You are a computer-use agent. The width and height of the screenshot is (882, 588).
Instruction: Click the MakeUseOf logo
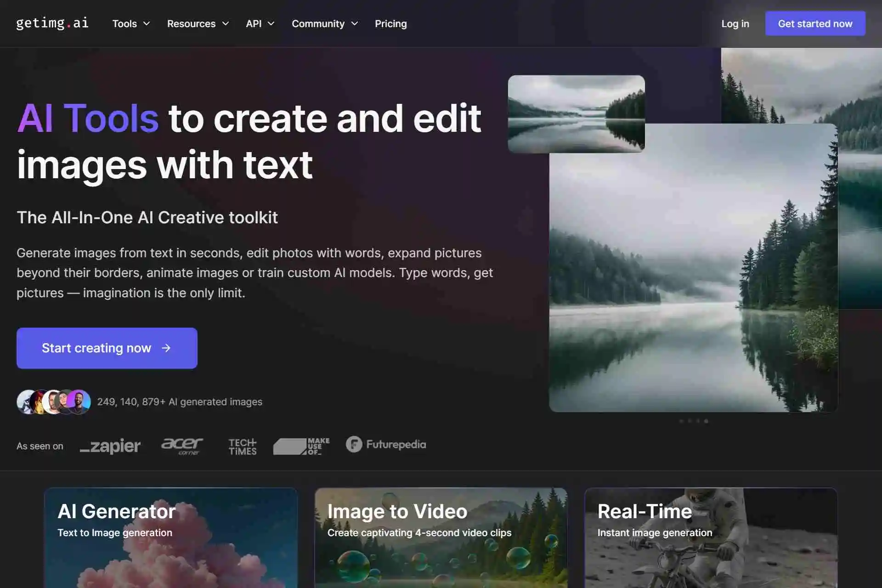301,446
